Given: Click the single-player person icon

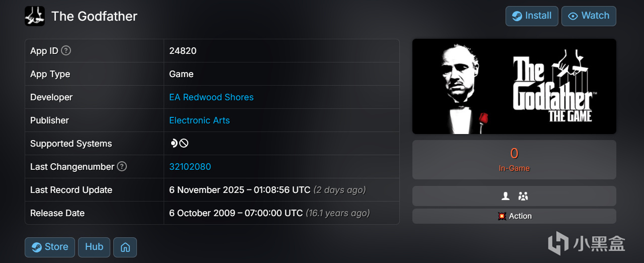Looking at the screenshot, I should [505, 196].
